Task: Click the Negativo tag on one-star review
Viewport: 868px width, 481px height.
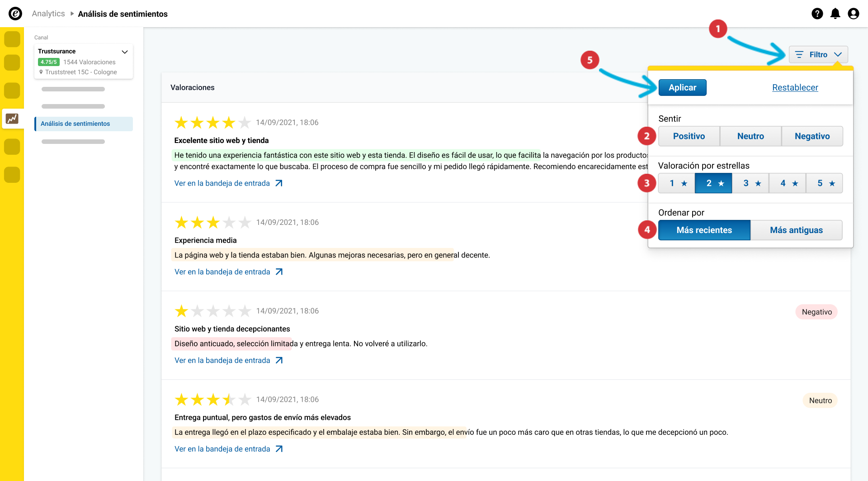Action: click(x=816, y=312)
